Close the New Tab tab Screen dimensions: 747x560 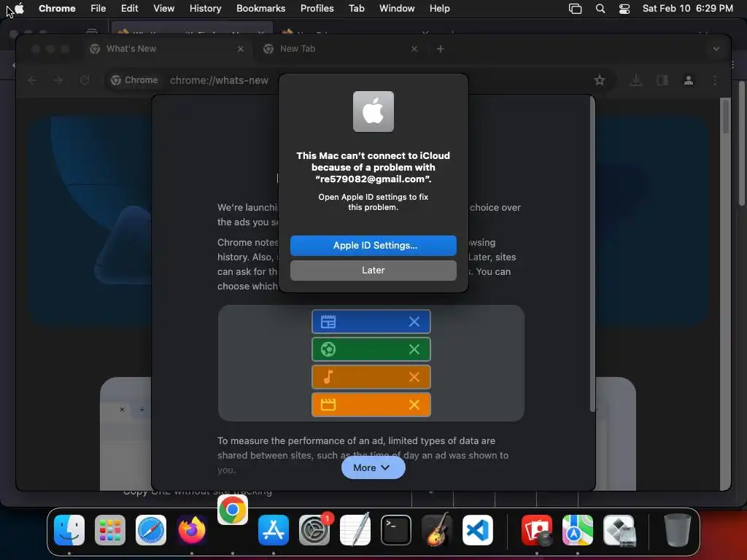pyautogui.click(x=414, y=49)
